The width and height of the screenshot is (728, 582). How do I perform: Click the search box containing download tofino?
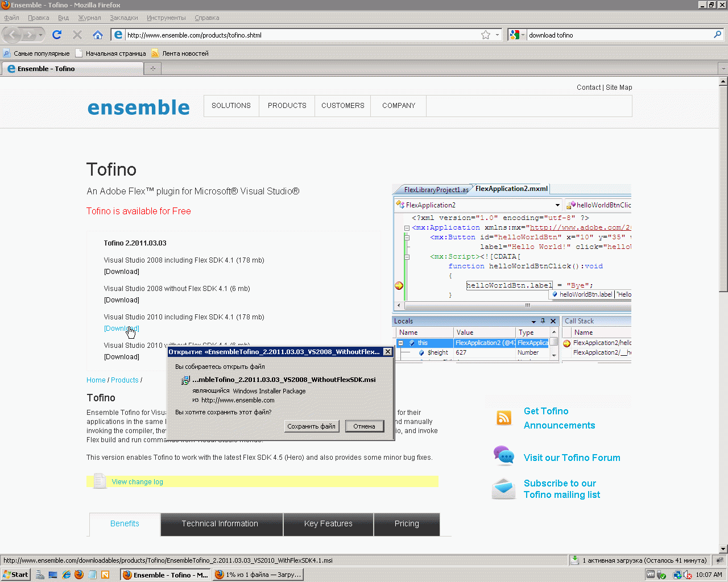pyautogui.click(x=619, y=35)
